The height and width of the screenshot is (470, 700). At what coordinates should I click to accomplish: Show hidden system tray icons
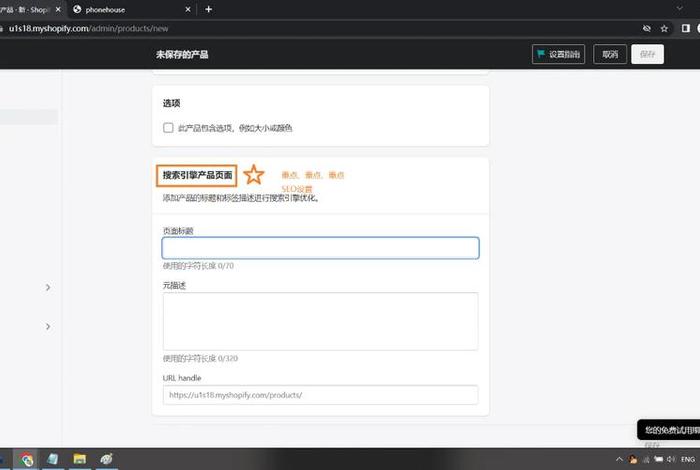619,459
